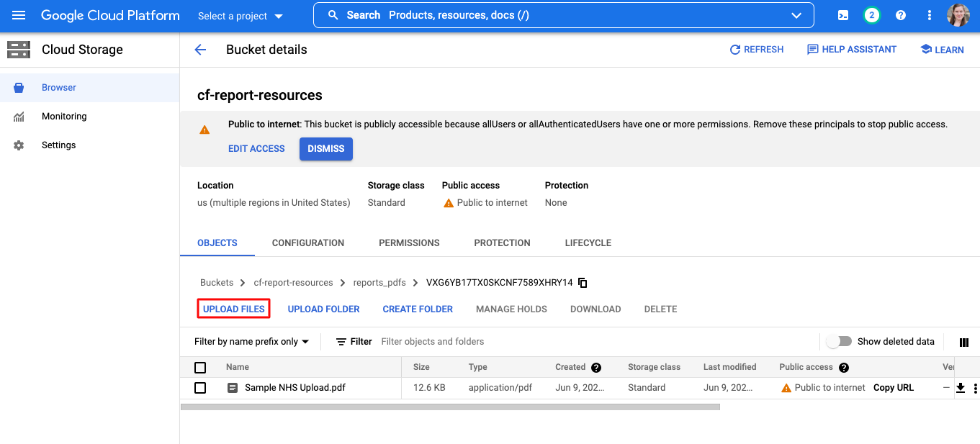
Task: Click the Cloud Storage product icon
Action: point(19,50)
